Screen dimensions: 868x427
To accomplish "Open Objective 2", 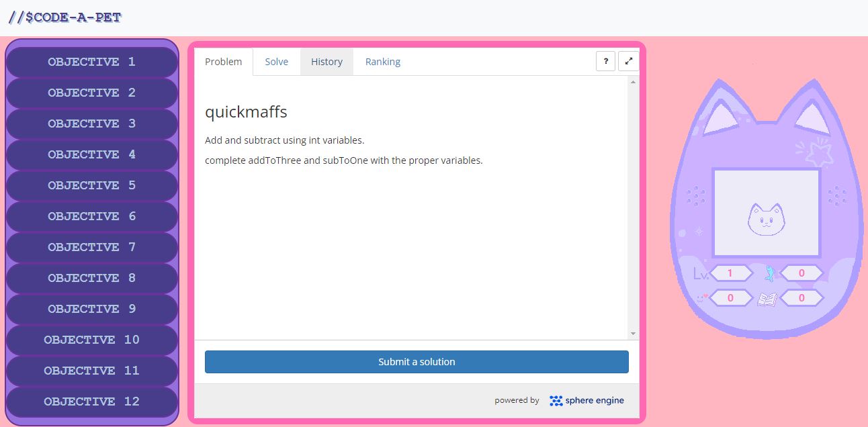I will 92,93.
